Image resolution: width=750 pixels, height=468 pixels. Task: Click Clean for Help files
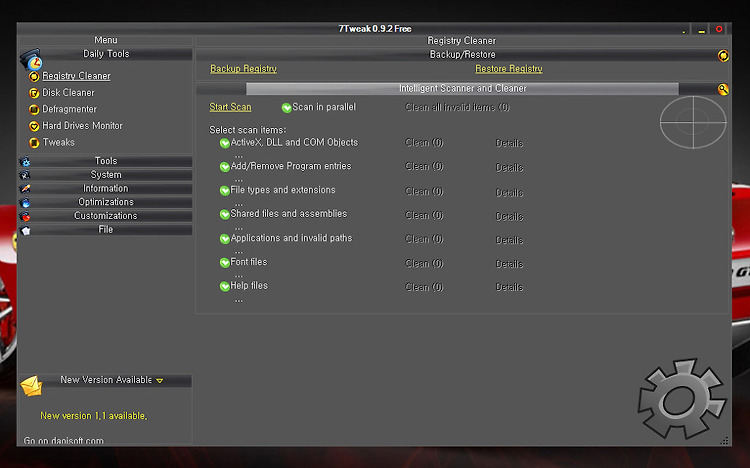[x=424, y=287]
